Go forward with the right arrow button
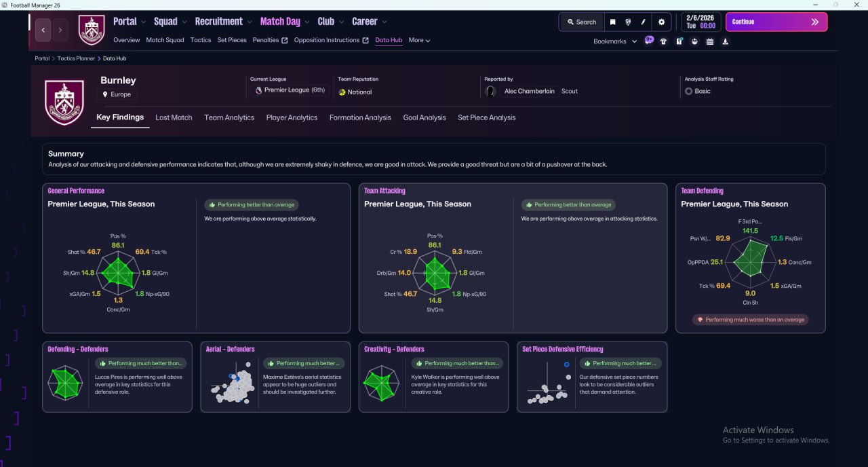The height and width of the screenshot is (467, 868). (x=60, y=30)
